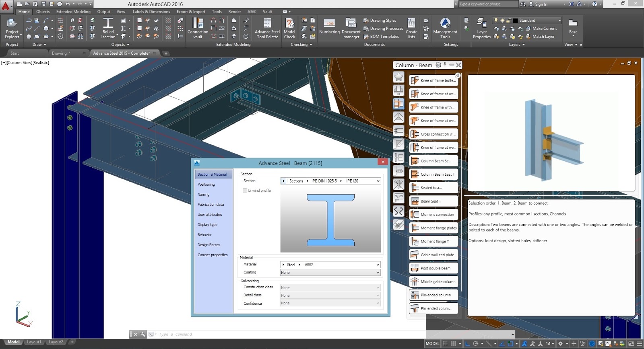Image resolution: width=644 pixels, height=349 pixels.
Task: Switch to the Extended Modeling ribbon tab
Action: point(73,12)
